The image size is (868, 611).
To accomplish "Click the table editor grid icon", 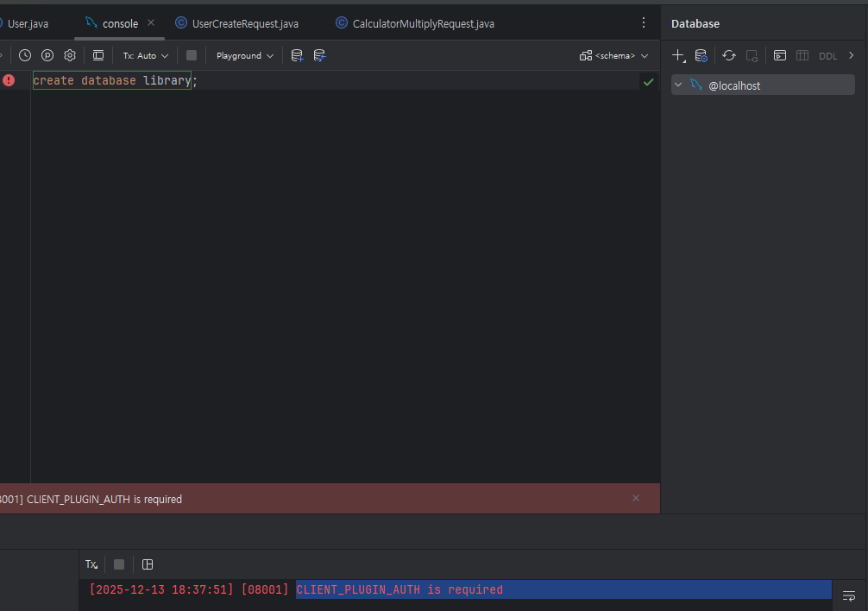I will [802, 55].
